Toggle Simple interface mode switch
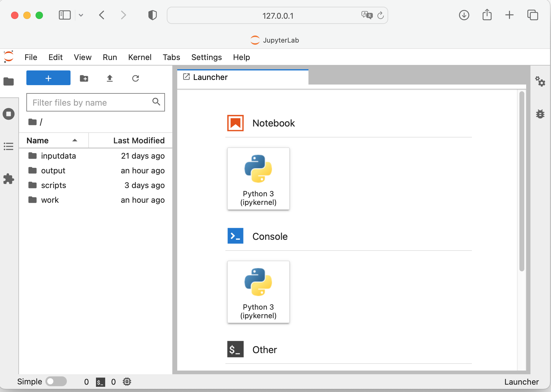The width and height of the screenshot is (551, 392). coord(56,381)
